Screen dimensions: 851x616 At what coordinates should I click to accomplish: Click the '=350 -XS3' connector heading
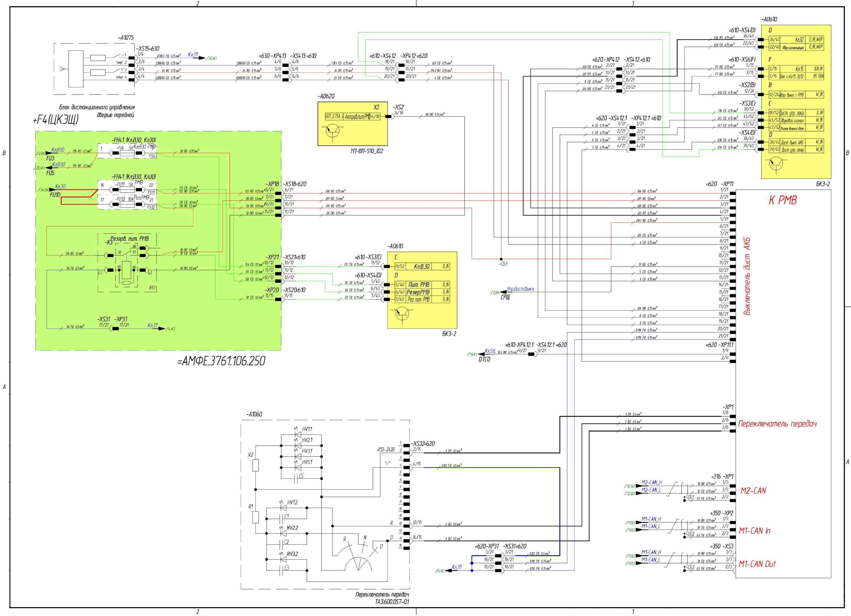click(x=722, y=546)
